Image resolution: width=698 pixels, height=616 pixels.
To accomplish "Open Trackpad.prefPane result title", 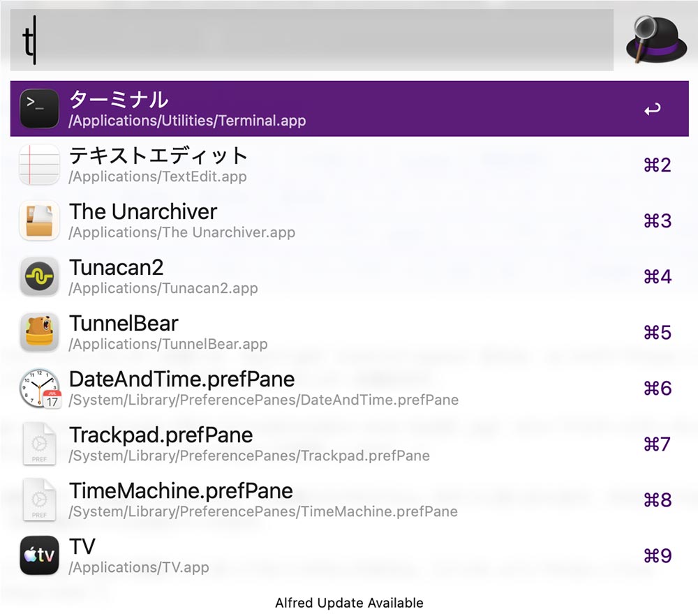I will [161, 435].
